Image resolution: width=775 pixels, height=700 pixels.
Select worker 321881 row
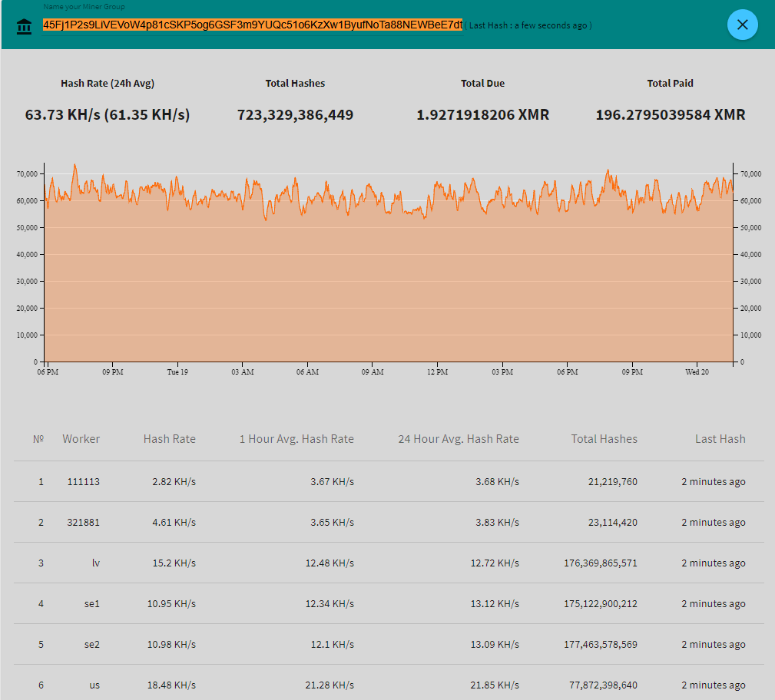[x=83, y=523]
